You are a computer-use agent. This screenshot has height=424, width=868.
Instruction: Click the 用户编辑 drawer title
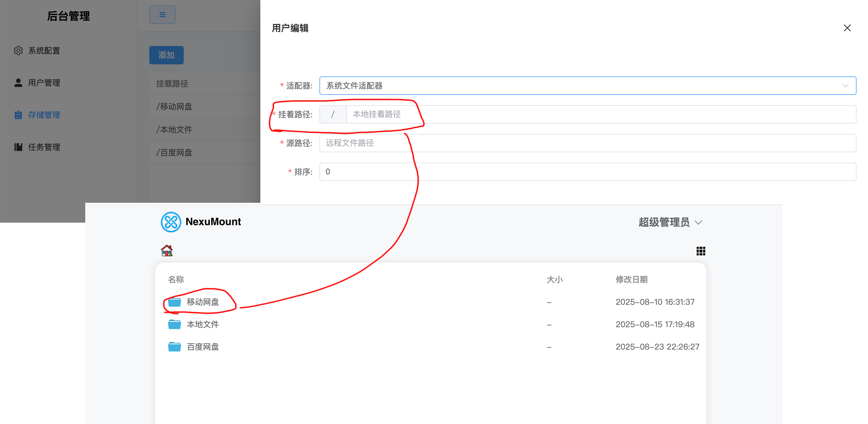tap(290, 28)
